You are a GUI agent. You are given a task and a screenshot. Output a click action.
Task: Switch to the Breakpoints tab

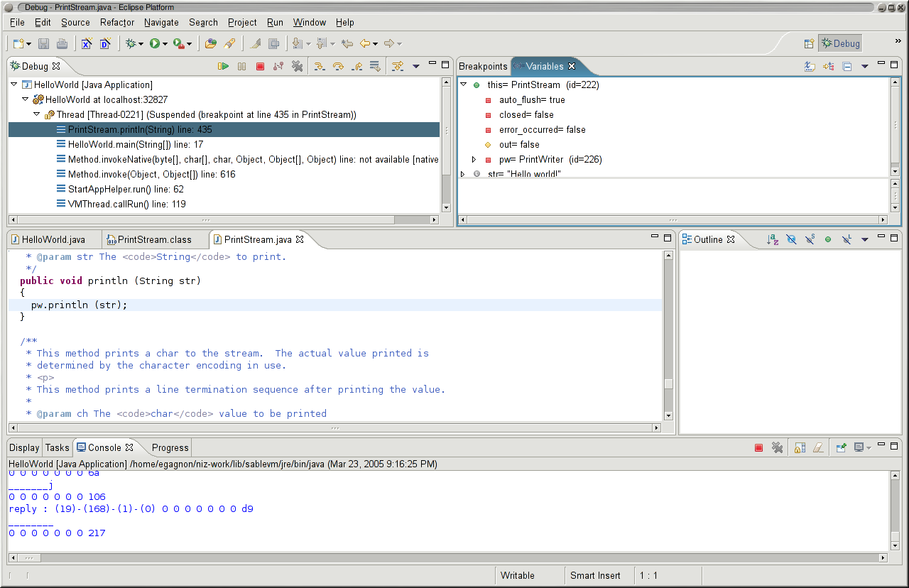[483, 66]
